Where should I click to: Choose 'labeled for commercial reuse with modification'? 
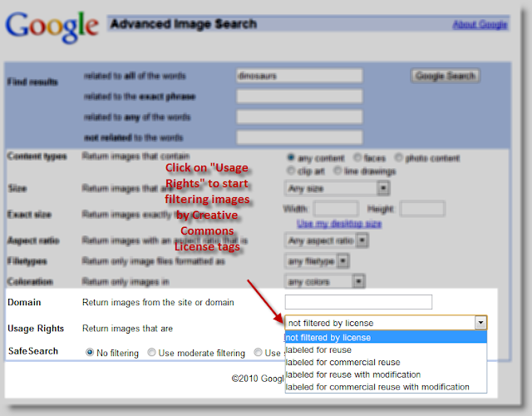point(386,387)
